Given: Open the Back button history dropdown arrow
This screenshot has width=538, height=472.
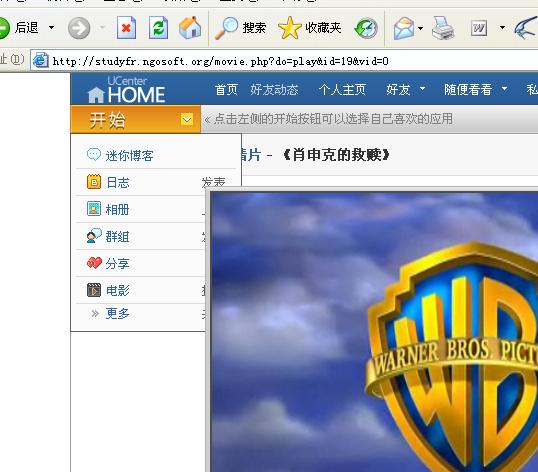Looking at the screenshot, I should 51,27.
